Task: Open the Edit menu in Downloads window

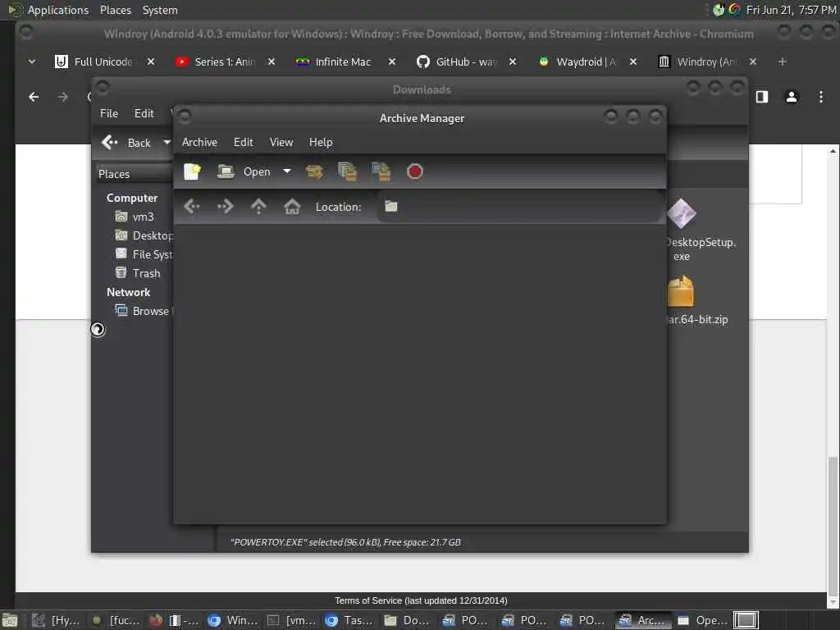Action: coord(144,113)
